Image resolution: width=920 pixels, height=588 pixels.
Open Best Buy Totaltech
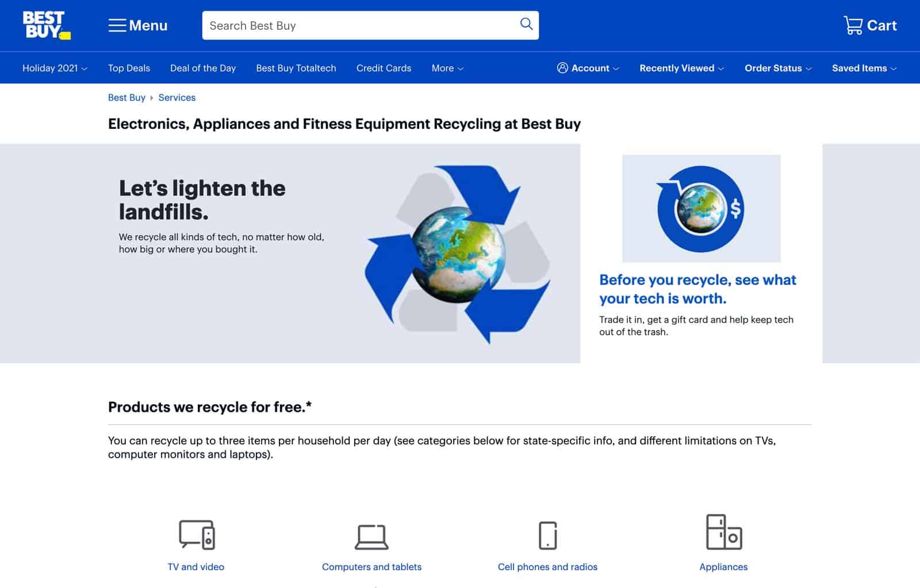[x=296, y=68]
